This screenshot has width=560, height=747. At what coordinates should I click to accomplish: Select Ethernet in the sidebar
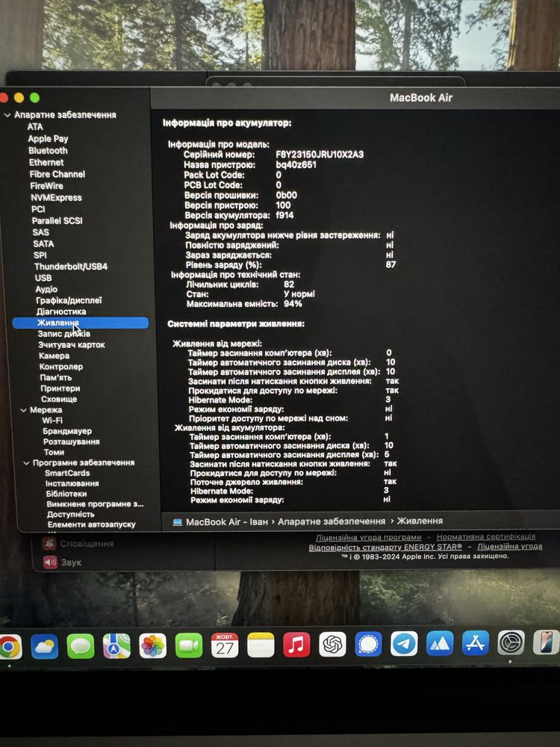46,162
